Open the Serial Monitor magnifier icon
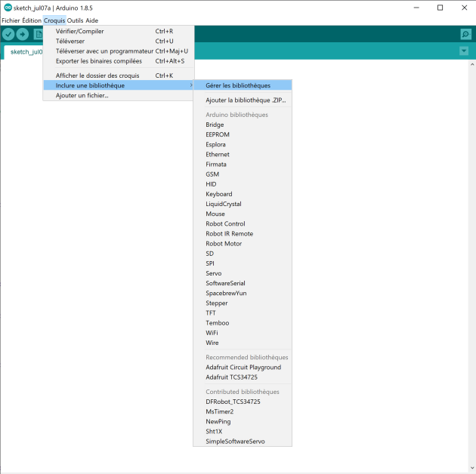This screenshot has width=476, height=474. point(465,34)
